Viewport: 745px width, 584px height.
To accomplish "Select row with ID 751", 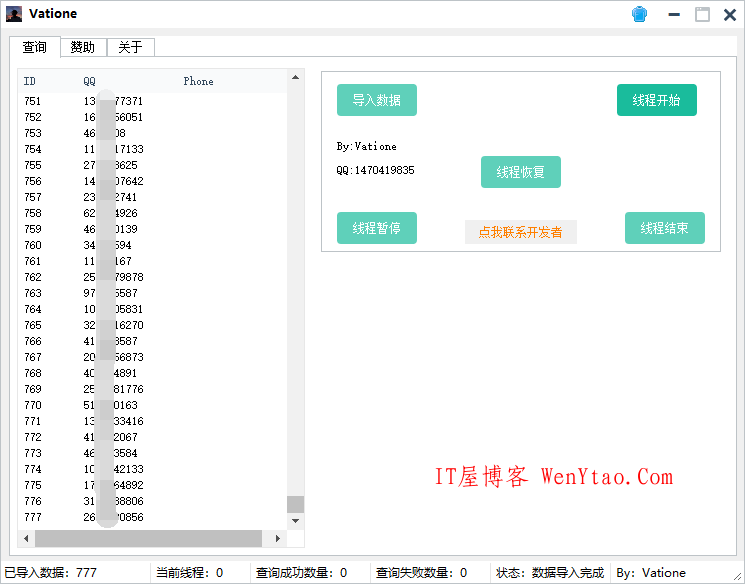I will 152,101.
